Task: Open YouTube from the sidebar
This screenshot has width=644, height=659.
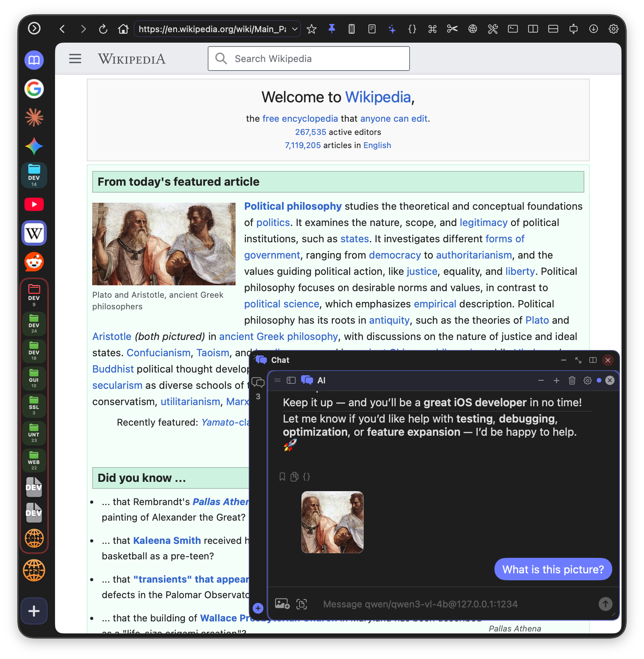Action: (x=34, y=204)
